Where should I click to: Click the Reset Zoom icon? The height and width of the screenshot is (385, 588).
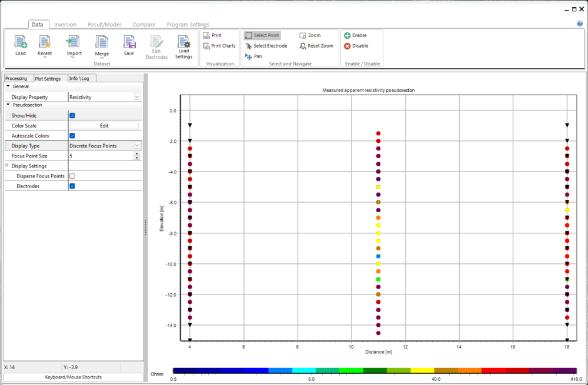tap(303, 46)
